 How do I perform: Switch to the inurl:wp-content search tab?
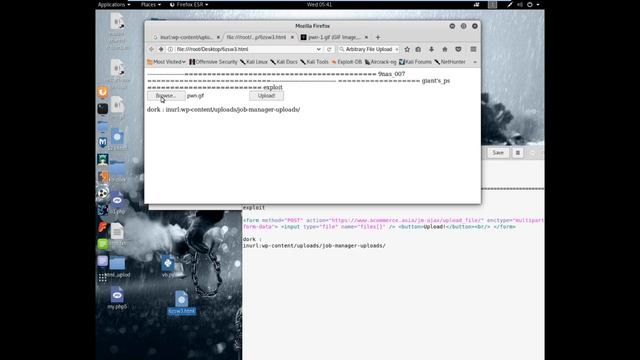coord(186,37)
